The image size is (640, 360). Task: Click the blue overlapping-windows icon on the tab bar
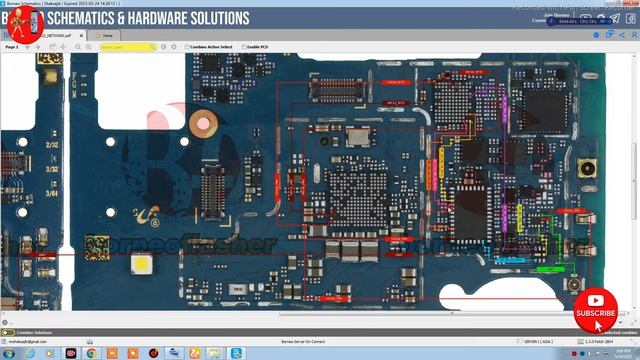tap(609, 35)
